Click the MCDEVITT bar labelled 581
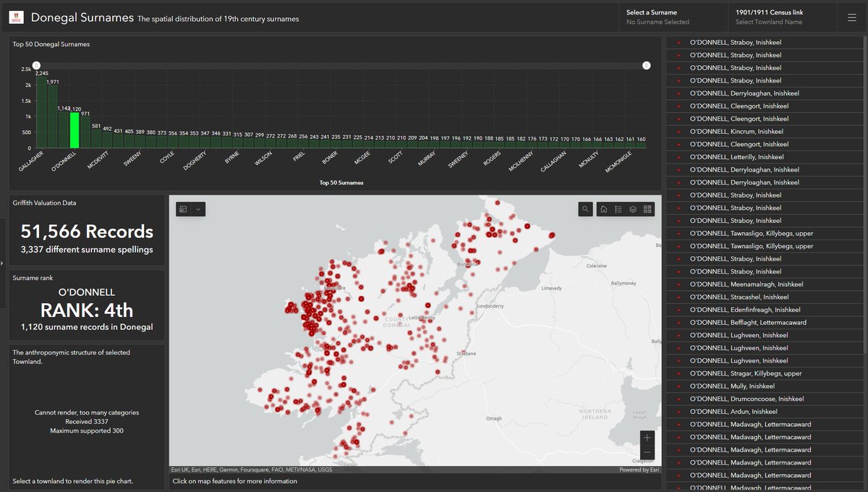The height and width of the screenshot is (492, 868). point(96,139)
